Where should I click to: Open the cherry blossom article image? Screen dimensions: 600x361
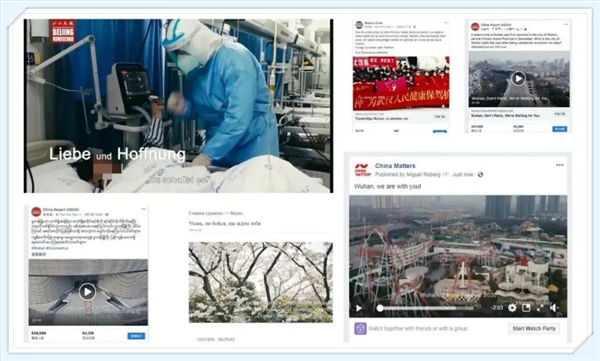[x=261, y=282]
